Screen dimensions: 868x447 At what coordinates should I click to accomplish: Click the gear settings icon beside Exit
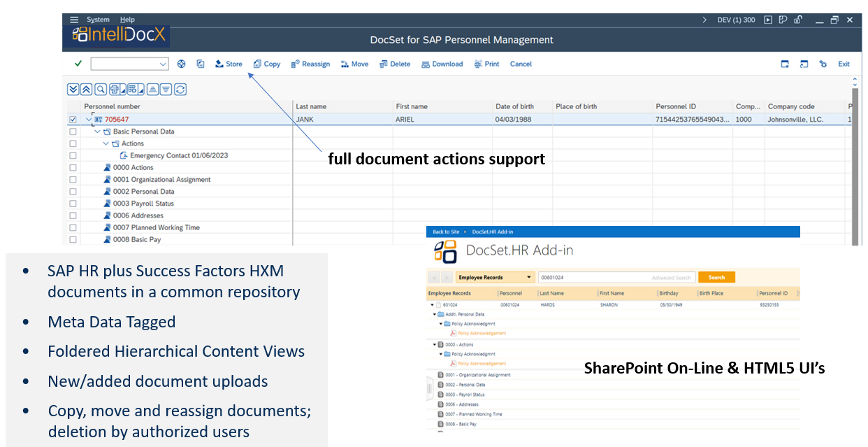point(823,64)
